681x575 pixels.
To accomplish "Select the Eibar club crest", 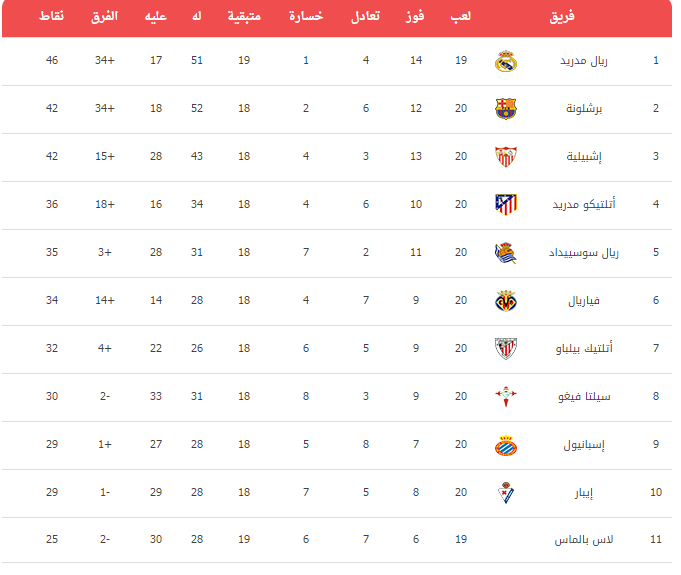I will click(506, 492).
